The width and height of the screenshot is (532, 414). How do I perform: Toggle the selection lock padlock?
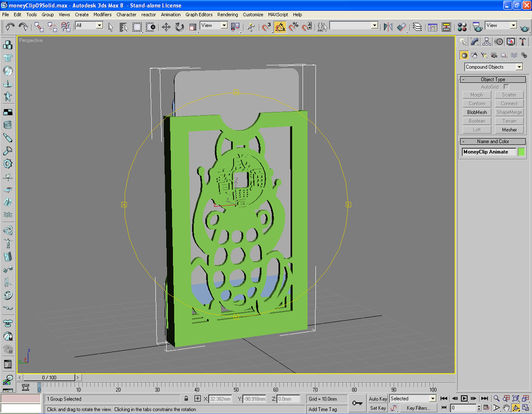pyautogui.click(x=186, y=399)
